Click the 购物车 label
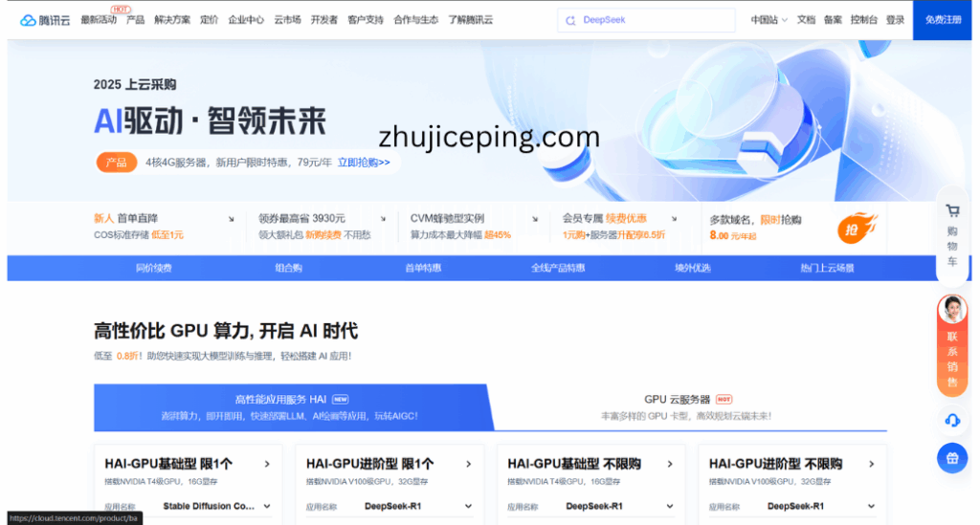 tap(952, 247)
